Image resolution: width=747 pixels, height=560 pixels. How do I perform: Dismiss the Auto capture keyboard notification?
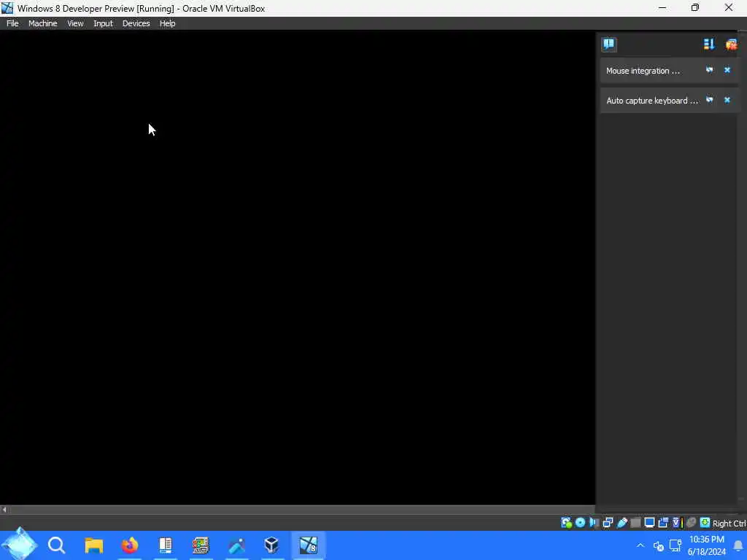pyautogui.click(x=727, y=100)
